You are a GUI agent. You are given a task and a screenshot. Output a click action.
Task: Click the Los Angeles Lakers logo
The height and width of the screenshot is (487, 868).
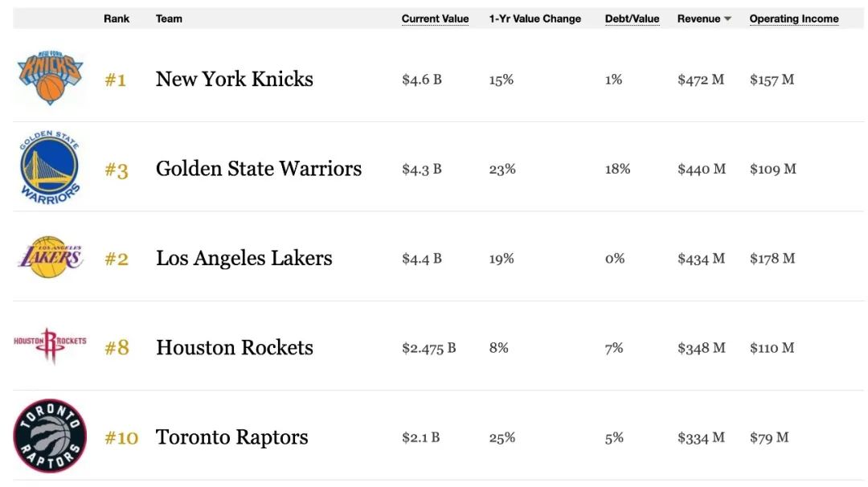click(x=50, y=257)
